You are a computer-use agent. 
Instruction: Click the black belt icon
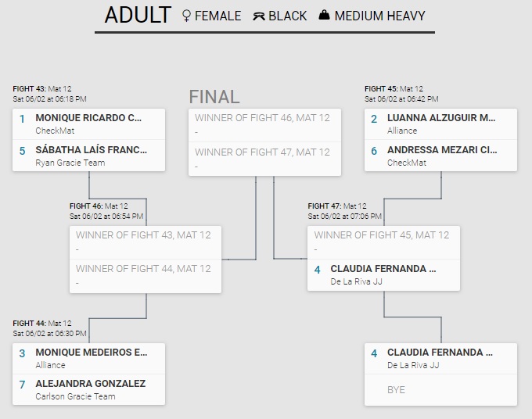[x=259, y=16]
